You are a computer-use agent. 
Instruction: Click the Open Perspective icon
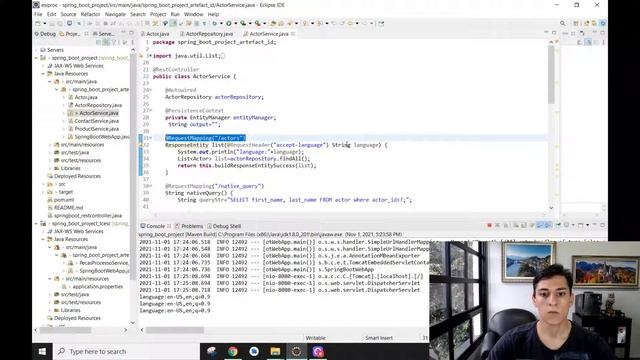coord(576,23)
